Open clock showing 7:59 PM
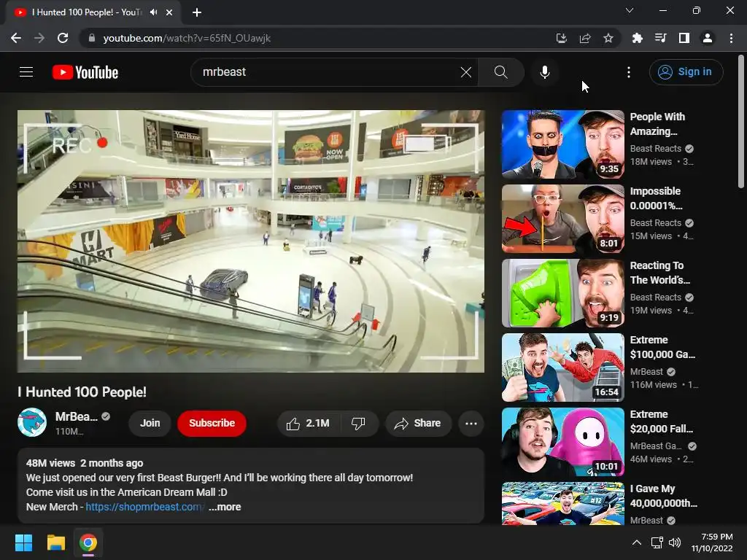This screenshot has height=560, width=747. 712,542
